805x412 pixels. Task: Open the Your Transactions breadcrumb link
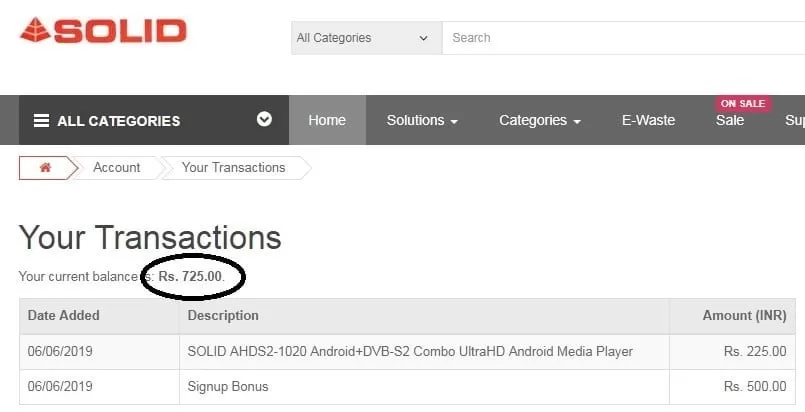coord(234,168)
